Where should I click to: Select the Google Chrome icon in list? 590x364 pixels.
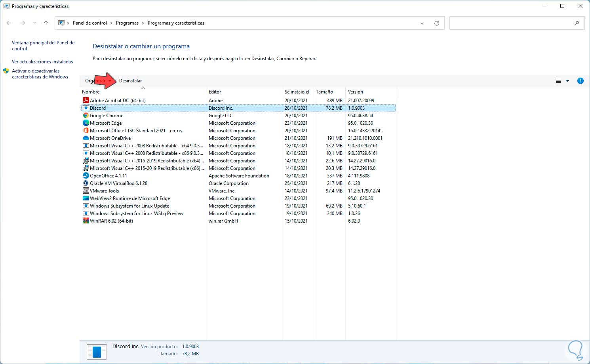(x=86, y=116)
